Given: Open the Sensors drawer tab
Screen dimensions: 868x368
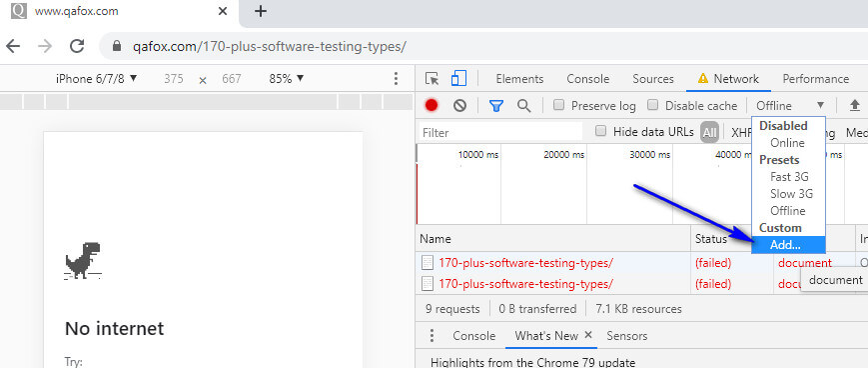Looking at the screenshot, I should tap(626, 336).
